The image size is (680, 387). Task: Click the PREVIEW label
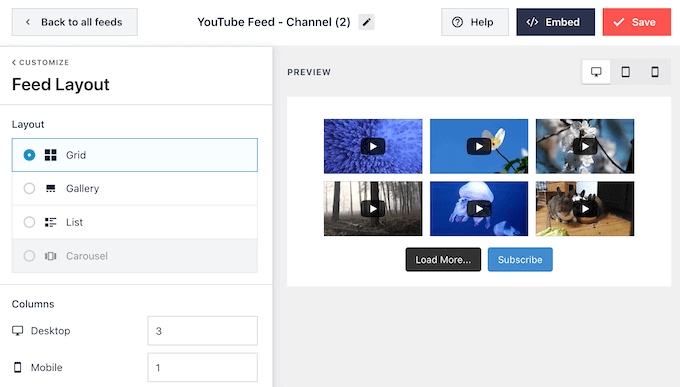[x=309, y=72]
